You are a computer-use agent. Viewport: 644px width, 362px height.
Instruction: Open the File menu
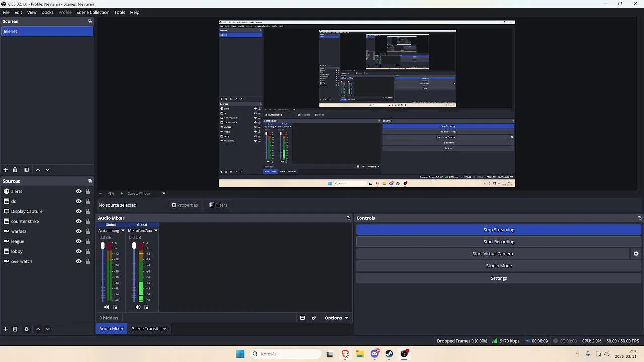(6, 12)
